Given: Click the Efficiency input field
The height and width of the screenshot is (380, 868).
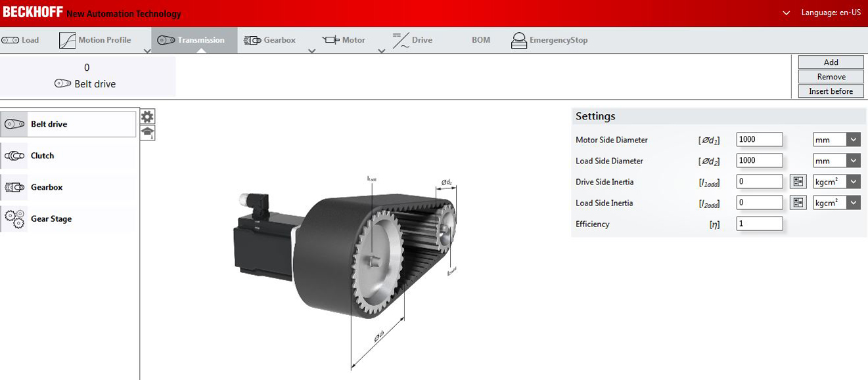Looking at the screenshot, I should click(760, 224).
